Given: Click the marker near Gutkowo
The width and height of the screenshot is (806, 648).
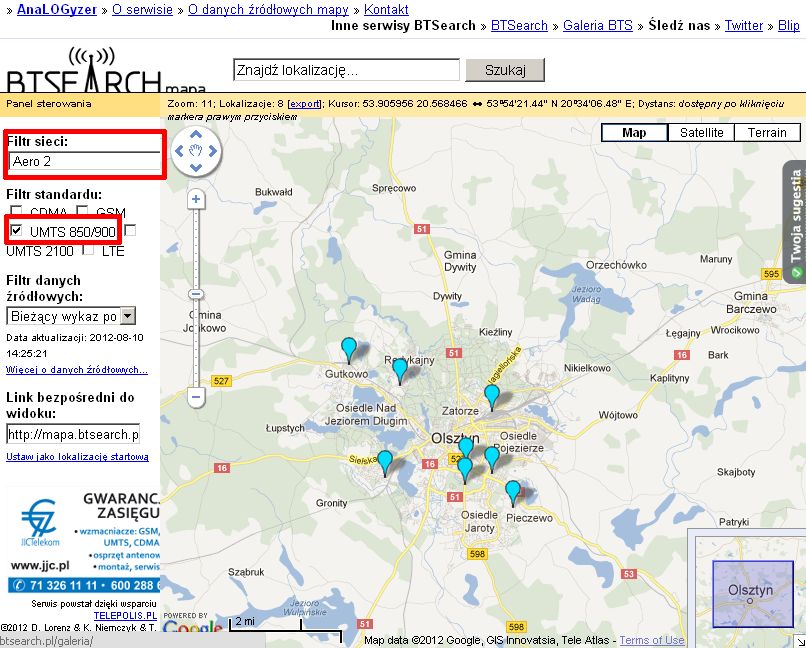Looking at the screenshot, I should click(349, 351).
